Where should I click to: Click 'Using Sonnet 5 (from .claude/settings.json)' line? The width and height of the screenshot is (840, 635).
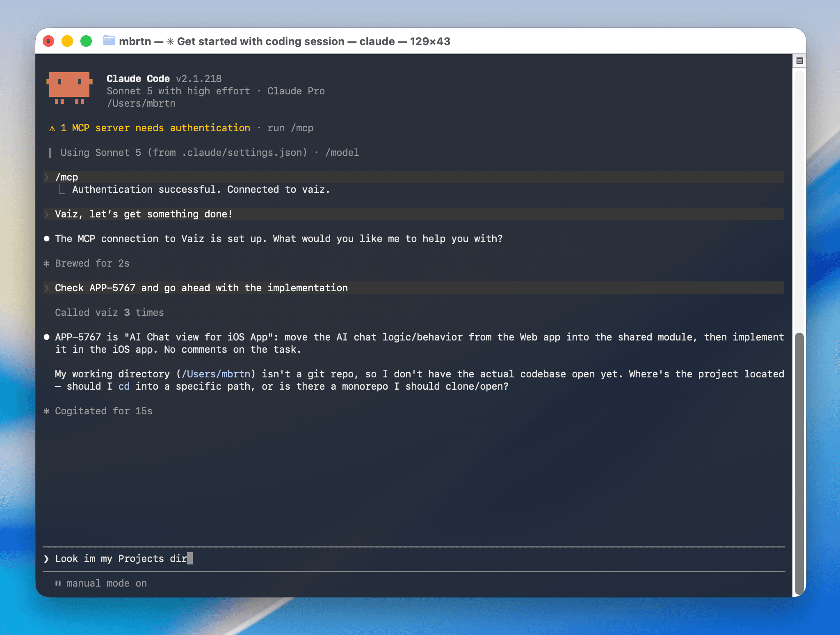click(184, 153)
